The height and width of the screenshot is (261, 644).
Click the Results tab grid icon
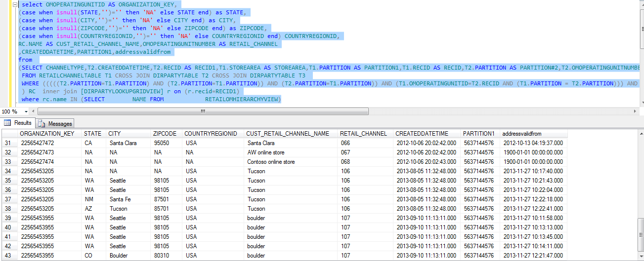tap(7, 123)
